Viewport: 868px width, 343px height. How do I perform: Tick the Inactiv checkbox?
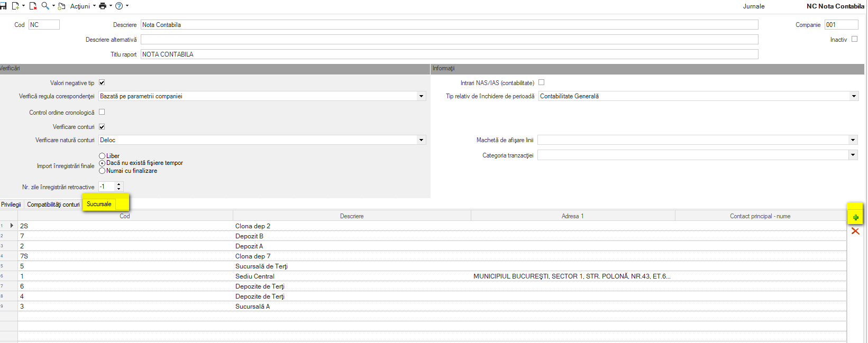(x=854, y=39)
